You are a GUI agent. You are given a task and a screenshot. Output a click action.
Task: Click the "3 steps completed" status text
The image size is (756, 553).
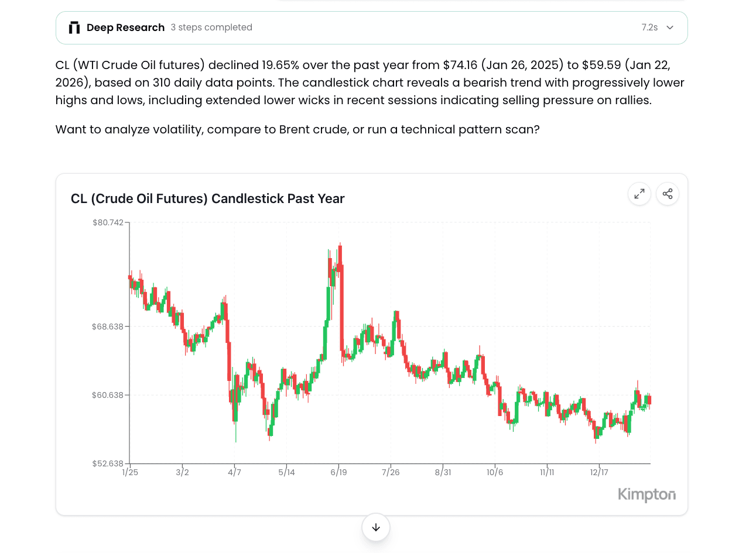click(211, 28)
